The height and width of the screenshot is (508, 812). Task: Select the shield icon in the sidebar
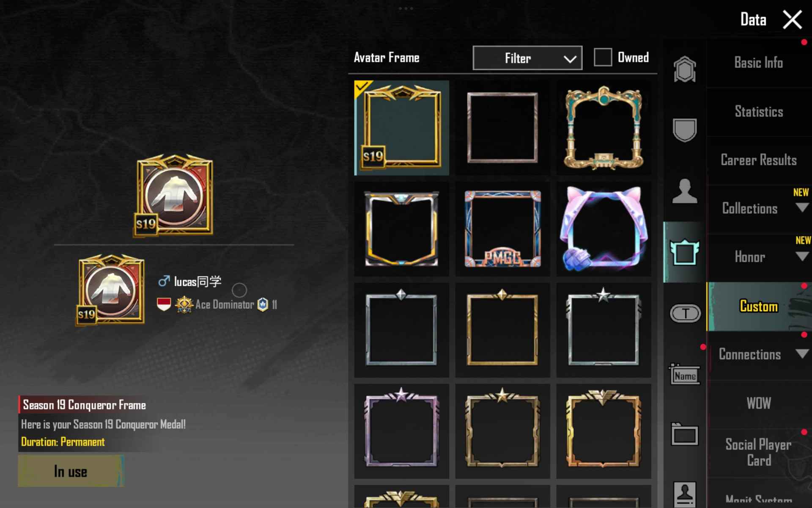point(685,130)
